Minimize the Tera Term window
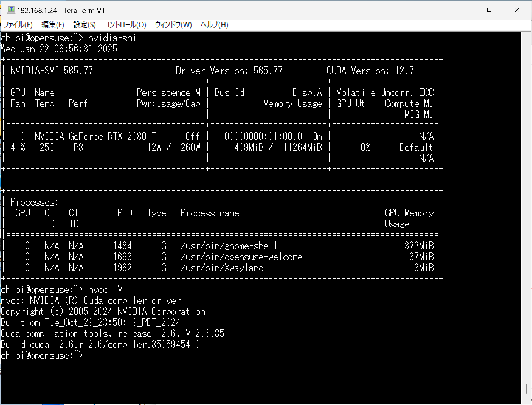Screen dimensions: 532x405 (461, 10)
